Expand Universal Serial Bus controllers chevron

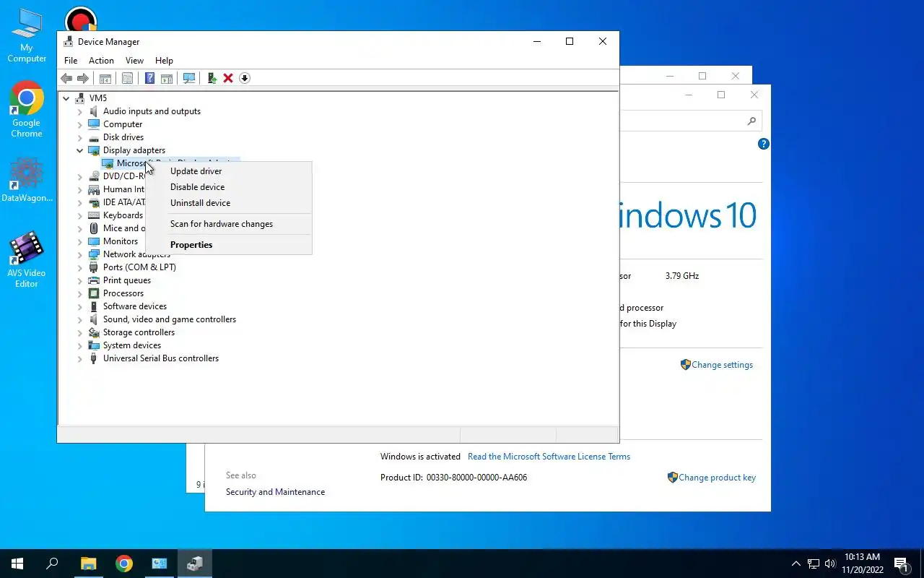[80, 358]
